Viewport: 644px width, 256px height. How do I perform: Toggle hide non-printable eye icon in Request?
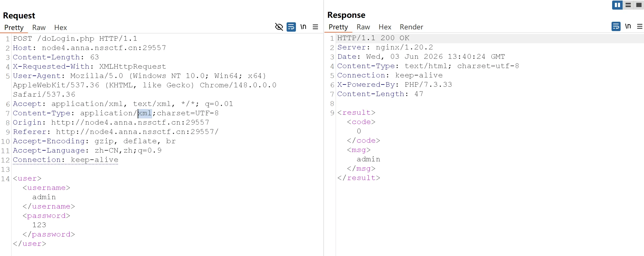(x=279, y=27)
